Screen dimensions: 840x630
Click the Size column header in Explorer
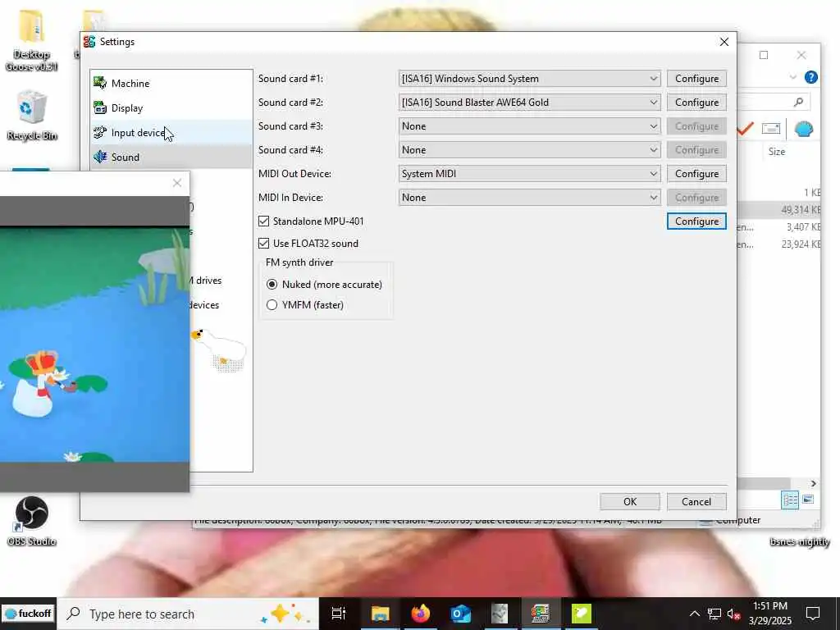point(776,152)
